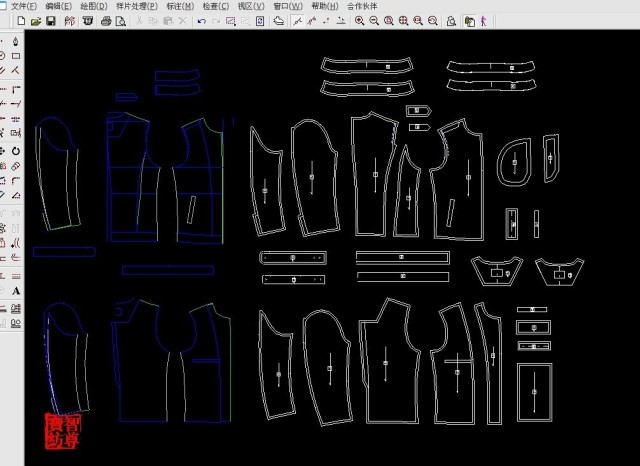Click the Zoom In magnifier icon
Viewport: 640px width, 466px height.
pyautogui.click(x=359, y=21)
